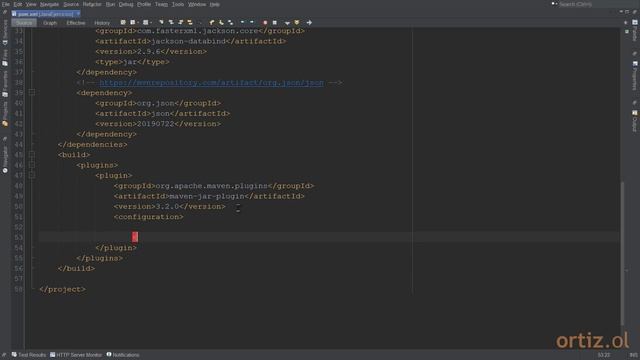Click the 53:22 cursor position indicator
The height and width of the screenshot is (360, 640).
604,355
